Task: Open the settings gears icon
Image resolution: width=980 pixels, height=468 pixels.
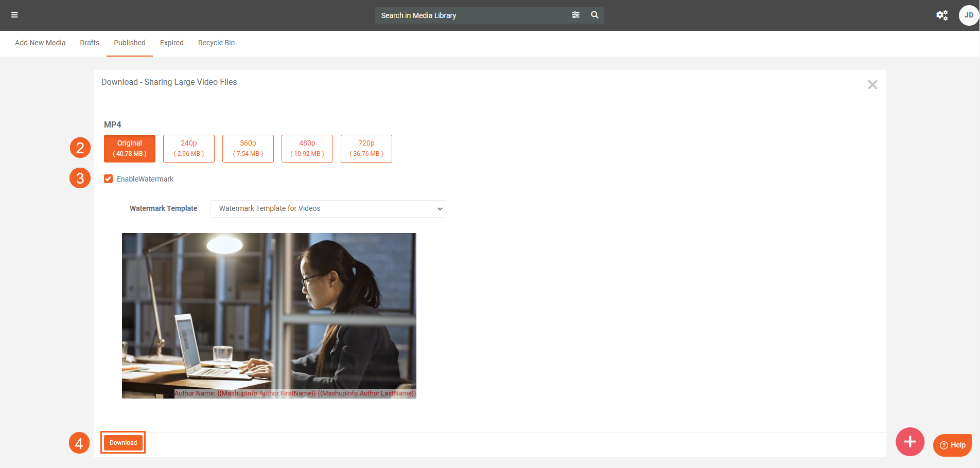Action: tap(941, 15)
